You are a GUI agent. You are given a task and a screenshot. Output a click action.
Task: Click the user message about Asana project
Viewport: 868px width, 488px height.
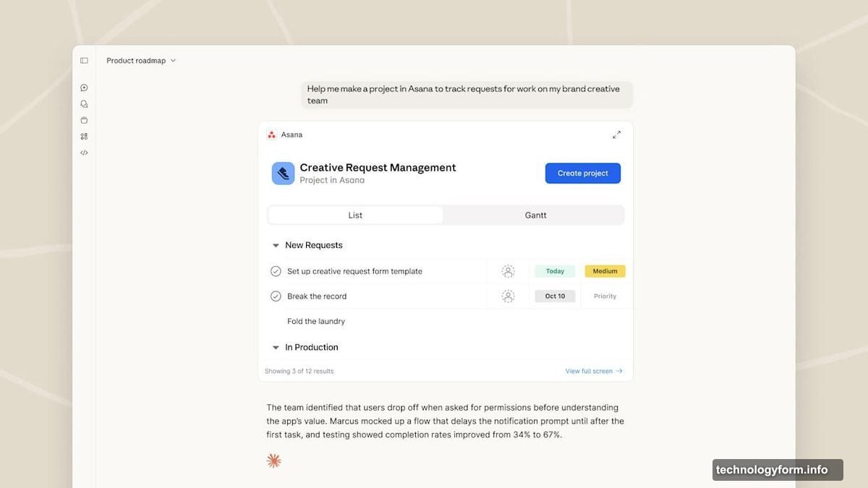pos(467,95)
